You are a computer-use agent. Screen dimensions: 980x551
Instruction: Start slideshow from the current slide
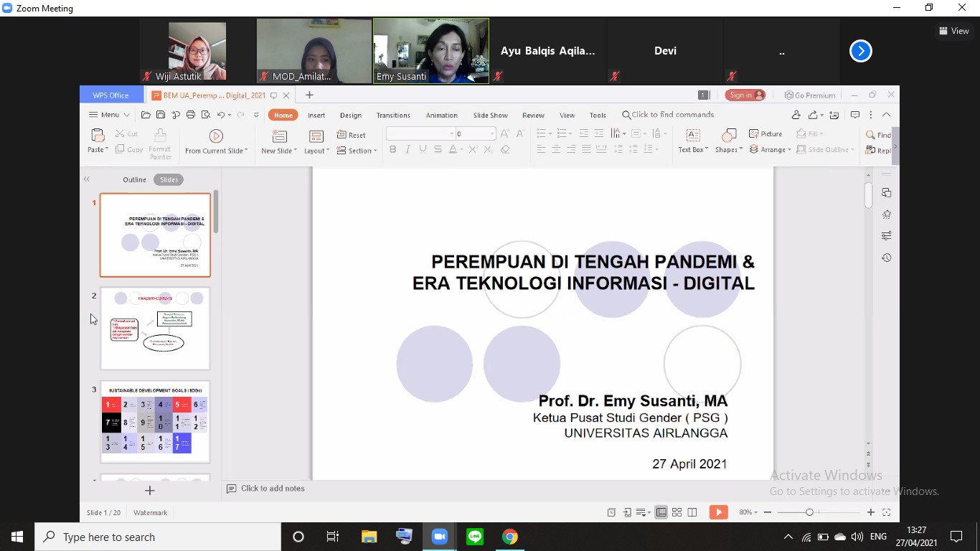tap(216, 137)
